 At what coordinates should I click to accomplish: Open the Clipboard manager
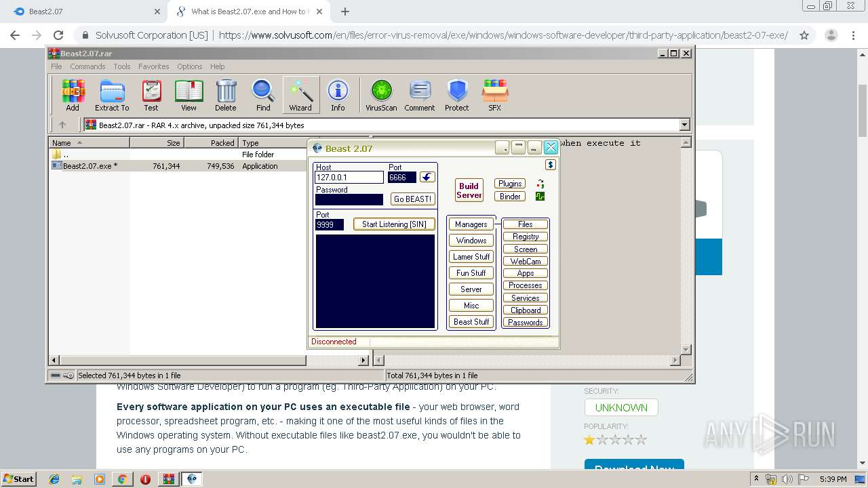click(x=526, y=310)
